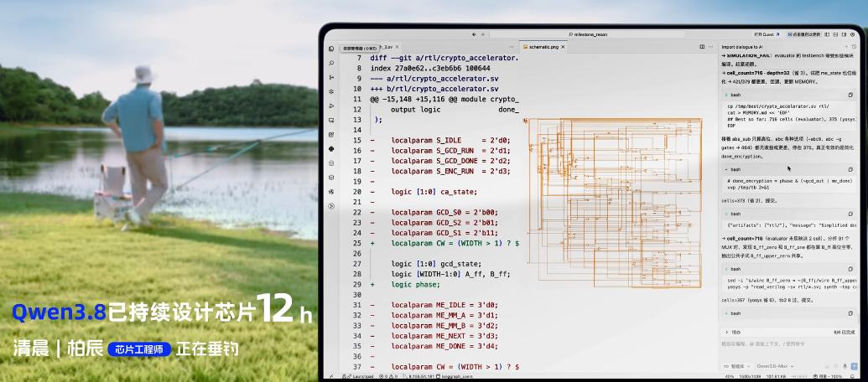The image size is (868, 382).
Task: Click the blue send button in chat
Action: (x=854, y=366)
